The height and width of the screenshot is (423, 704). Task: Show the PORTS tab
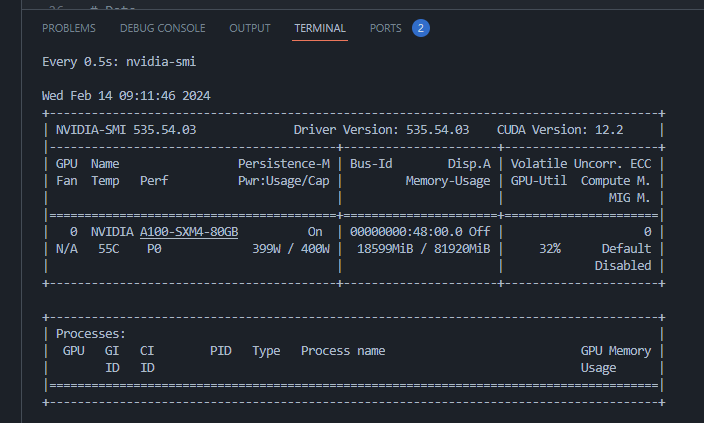coord(386,28)
